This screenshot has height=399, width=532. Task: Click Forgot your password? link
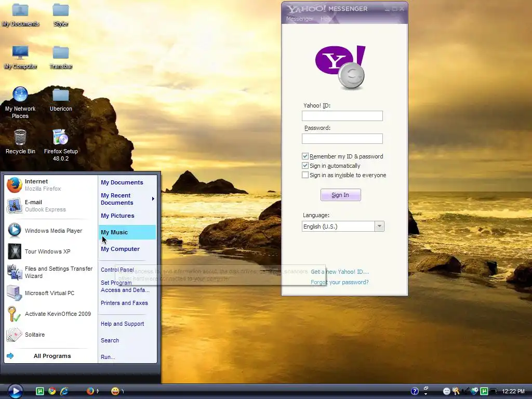340,282
